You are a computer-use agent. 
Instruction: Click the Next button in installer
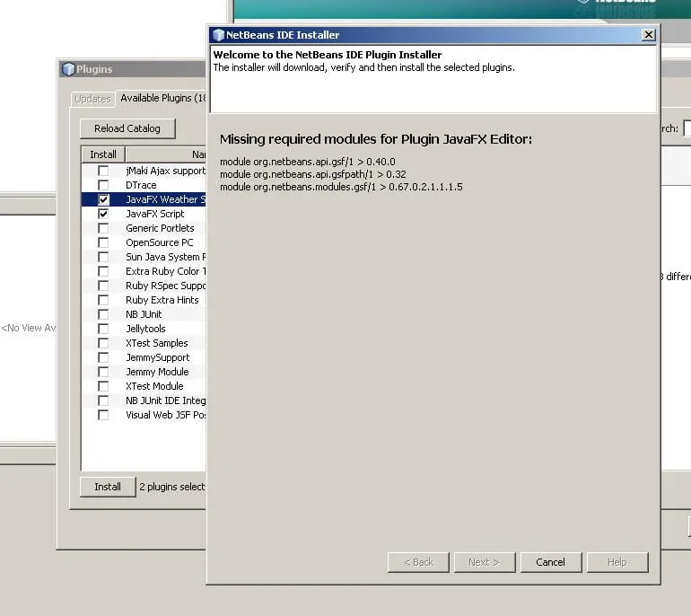click(484, 562)
